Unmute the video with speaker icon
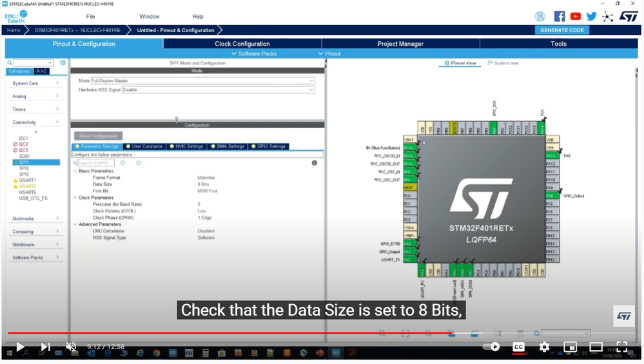This screenshot has width=644, height=364. (x=71, y=347)
